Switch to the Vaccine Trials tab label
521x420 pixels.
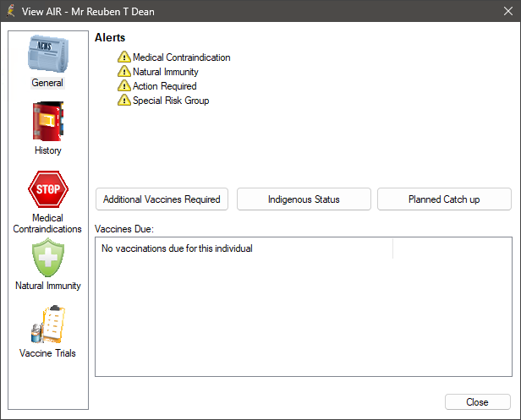pyautogui.click(x=47, y=353)
